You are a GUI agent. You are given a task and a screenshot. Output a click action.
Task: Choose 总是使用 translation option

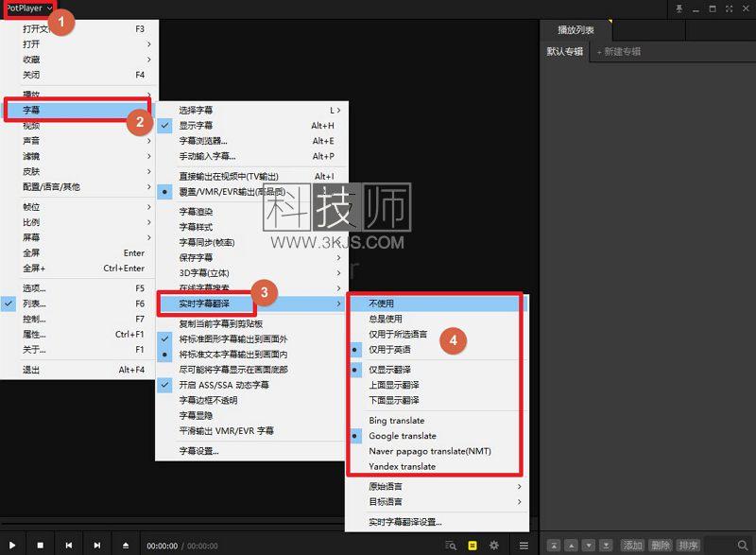tap(437, 319)
